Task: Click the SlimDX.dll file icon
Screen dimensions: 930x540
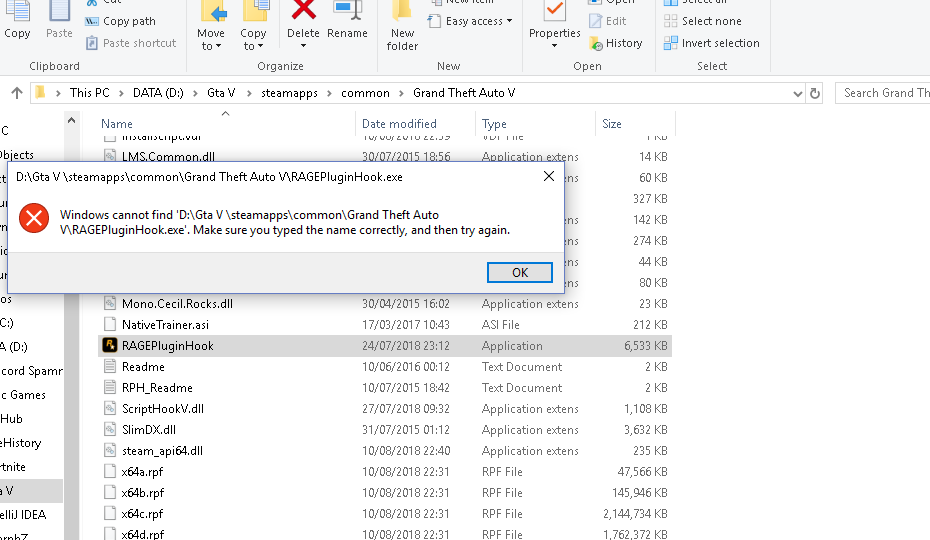Action: 110,429
